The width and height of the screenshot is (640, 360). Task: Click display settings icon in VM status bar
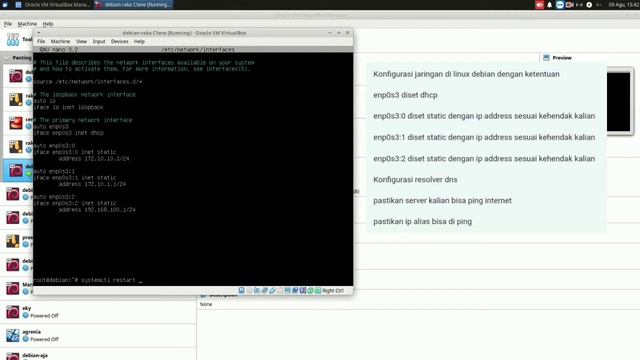pyautogui.click(x=287, y=291)
